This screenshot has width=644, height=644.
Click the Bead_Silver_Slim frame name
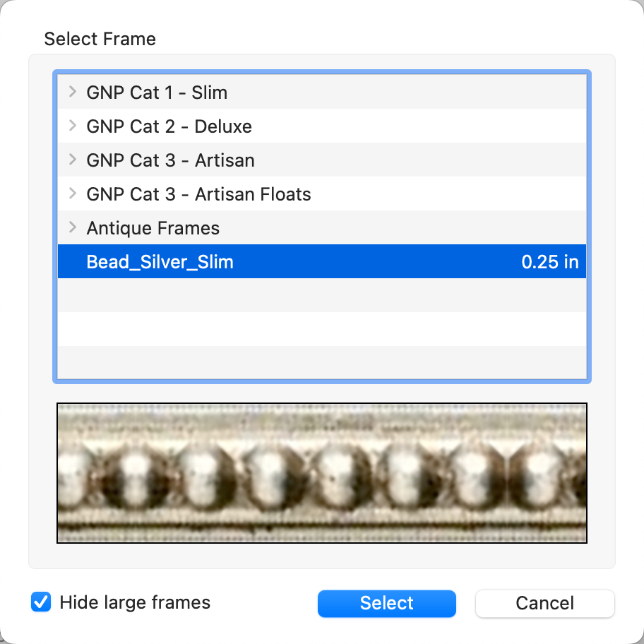pos(160,262)
